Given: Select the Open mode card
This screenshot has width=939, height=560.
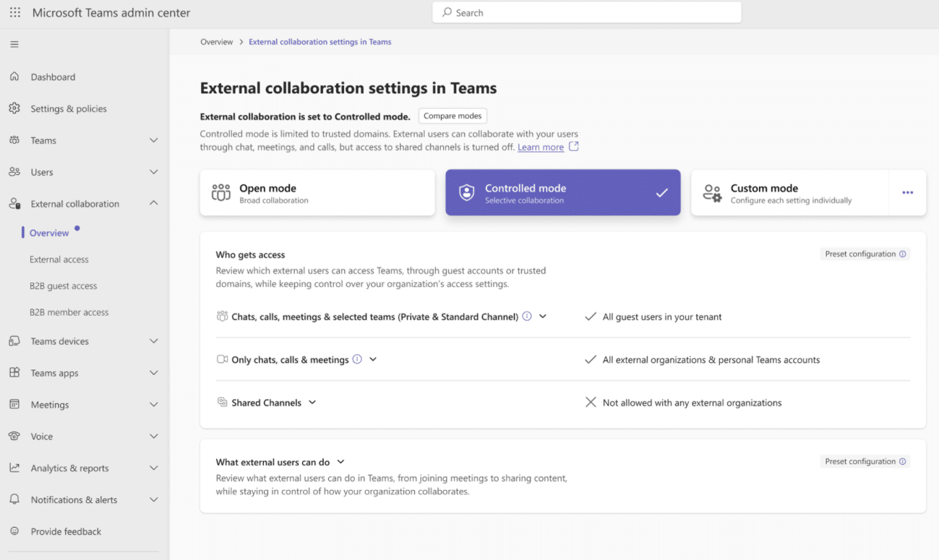Looking at the screenshot, I should 317,193.
